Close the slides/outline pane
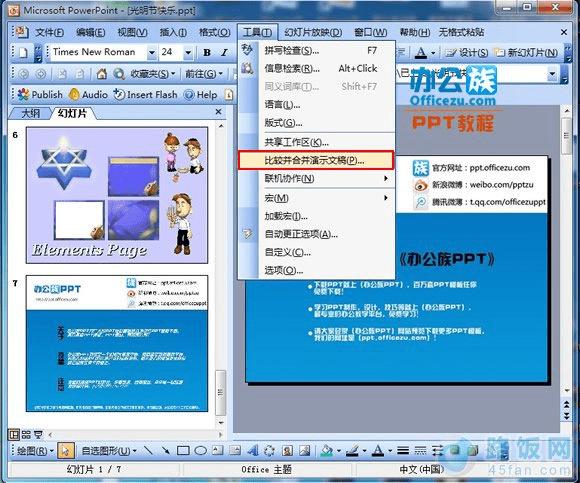The image size is (580, 483). tap(218, 112)
